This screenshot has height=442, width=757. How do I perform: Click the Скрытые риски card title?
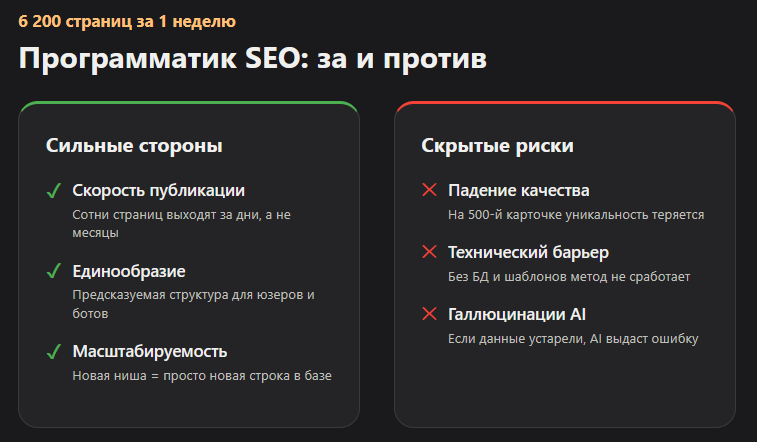[497, 146]
